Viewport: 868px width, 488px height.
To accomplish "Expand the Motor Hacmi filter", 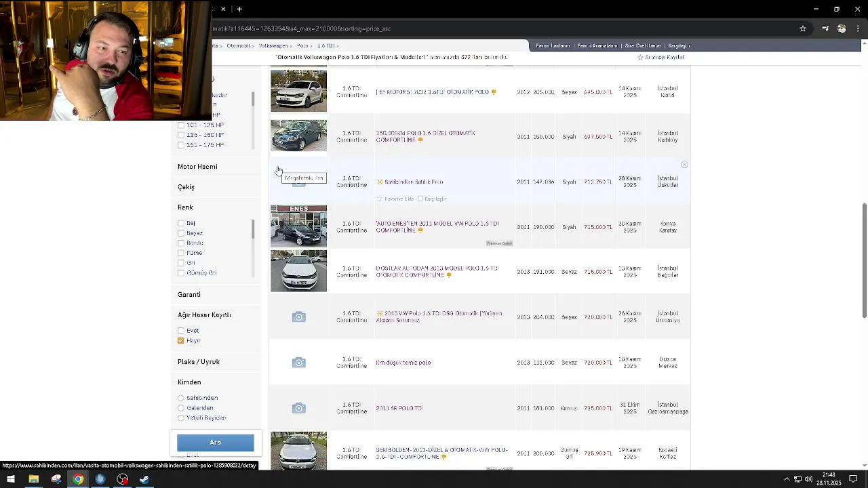I will pyautogui.click(x=197, y=167).
